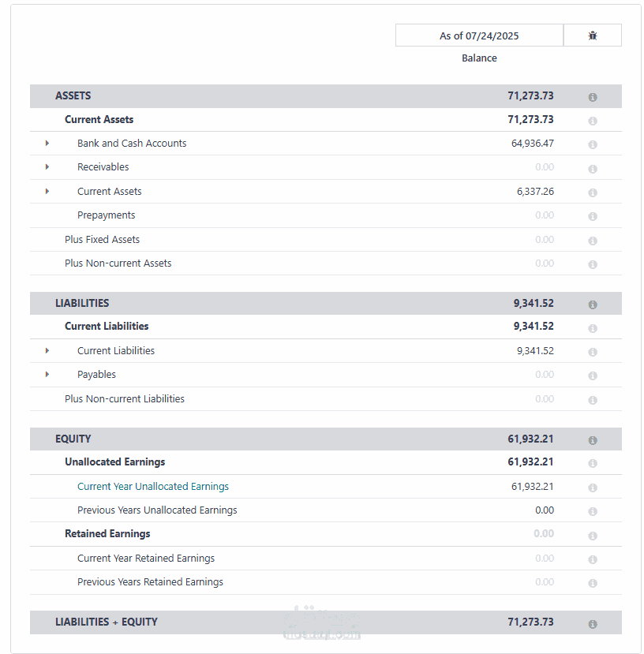Expand the Payables row

pos(47,375)
